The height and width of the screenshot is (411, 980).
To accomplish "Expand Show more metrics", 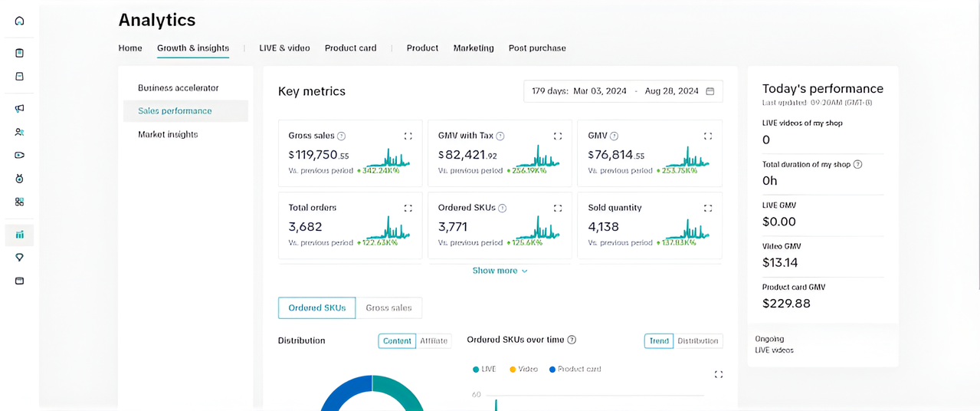I will coord(500,271).
